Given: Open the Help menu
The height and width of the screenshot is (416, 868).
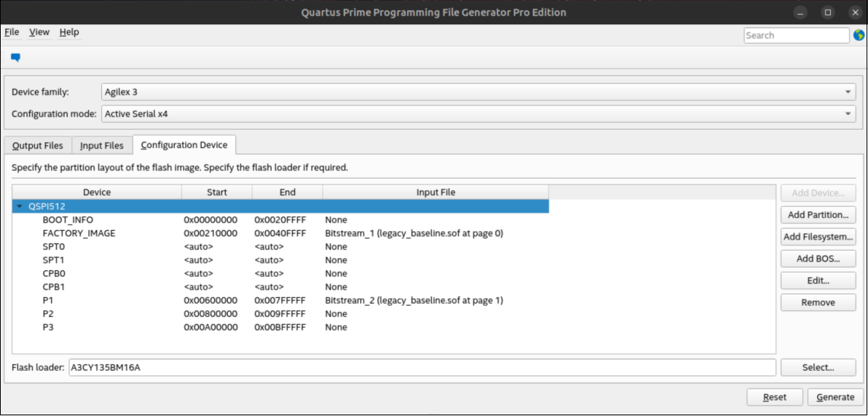Looking at the screenshot, I should click(x=69, y=32).
